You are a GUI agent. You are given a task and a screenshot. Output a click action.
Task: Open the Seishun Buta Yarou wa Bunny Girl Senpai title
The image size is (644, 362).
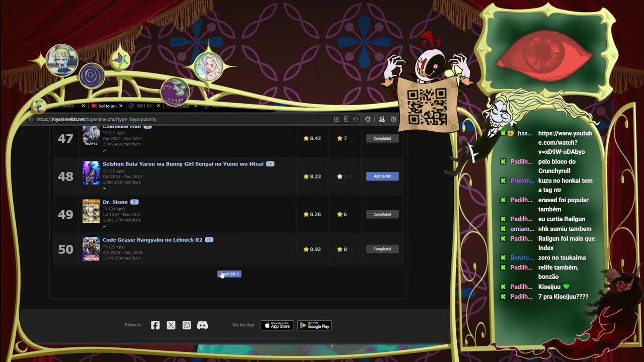click(183, 164)
